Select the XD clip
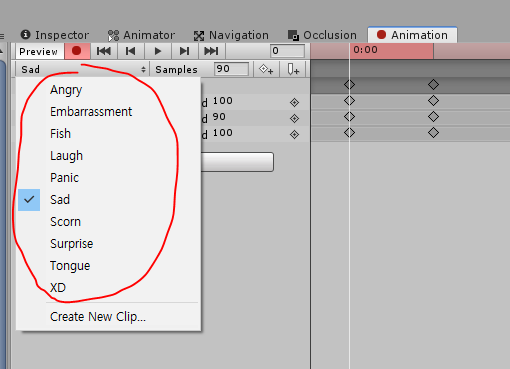Screen dimensions: 510x369 click(108, 288)
